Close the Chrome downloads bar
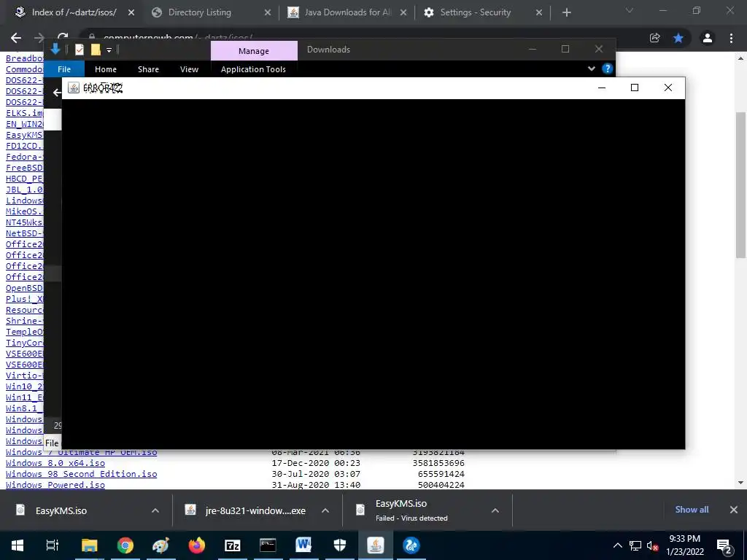 (x=734, y=510)
